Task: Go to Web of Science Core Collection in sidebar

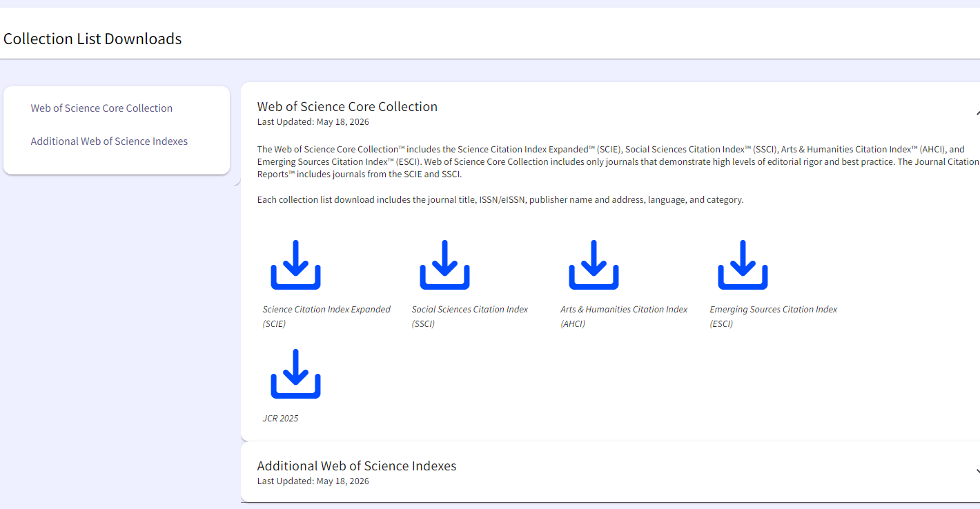Action: [x=101, y=108]
